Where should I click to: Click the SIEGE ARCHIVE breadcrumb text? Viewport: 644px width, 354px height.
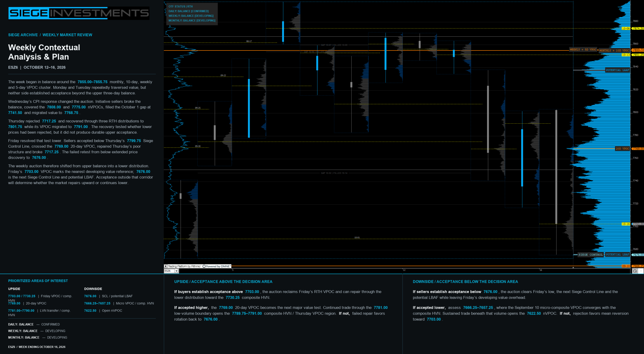pos(23,35)
